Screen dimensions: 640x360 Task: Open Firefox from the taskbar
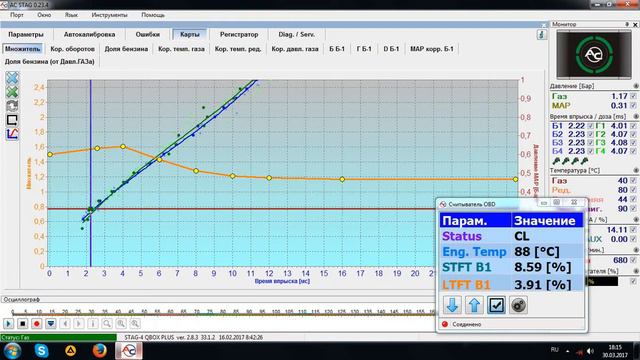point(99,351)
